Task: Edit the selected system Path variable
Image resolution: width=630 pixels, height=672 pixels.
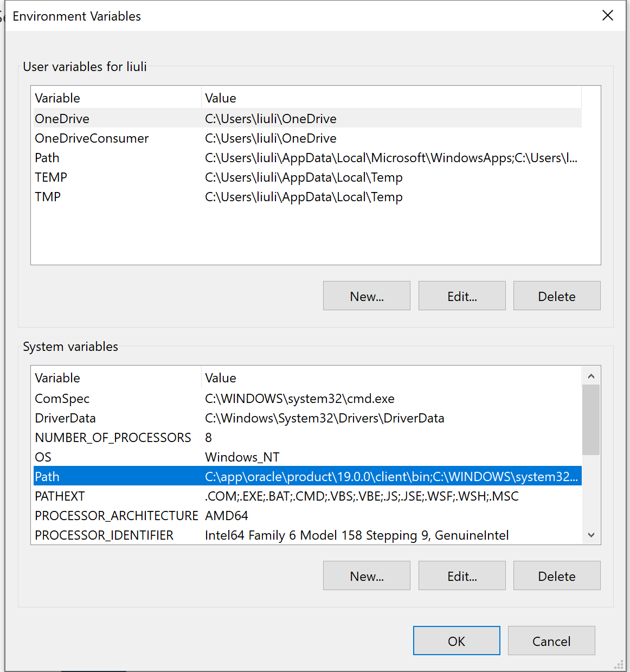Action: 462,576
